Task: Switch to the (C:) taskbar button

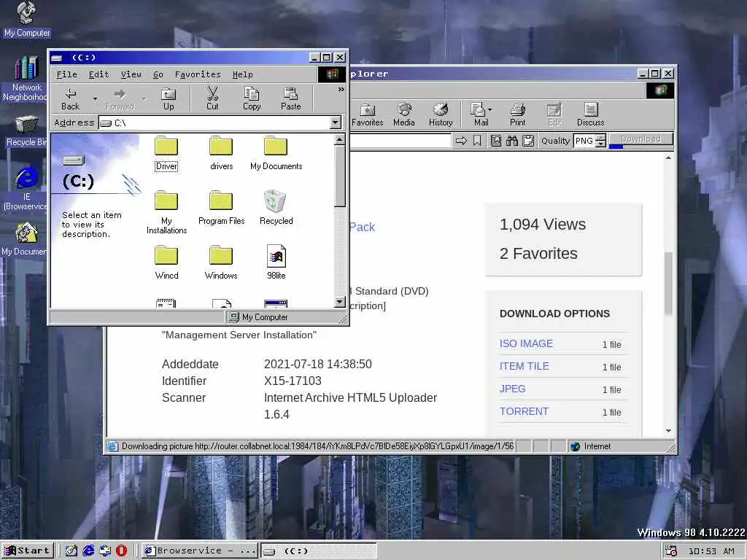Action: pos(318,551)
